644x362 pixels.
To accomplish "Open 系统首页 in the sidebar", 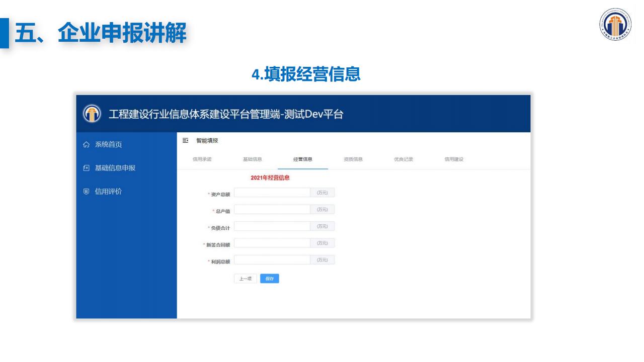I will point(108,144).
